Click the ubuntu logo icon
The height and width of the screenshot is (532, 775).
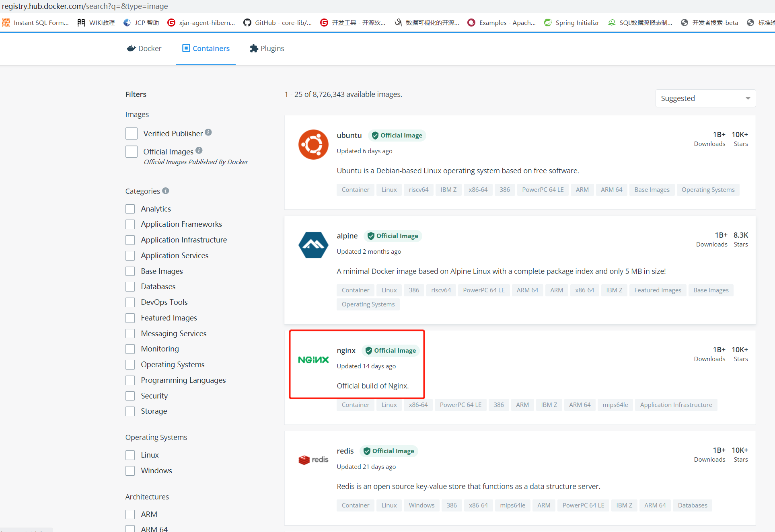tap(313, 144)
